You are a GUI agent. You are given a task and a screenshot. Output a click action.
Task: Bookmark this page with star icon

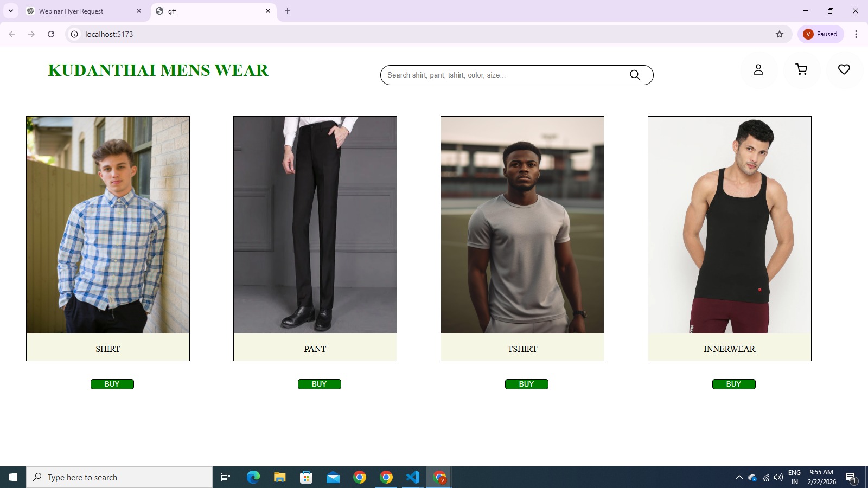[x=780, y=34]
